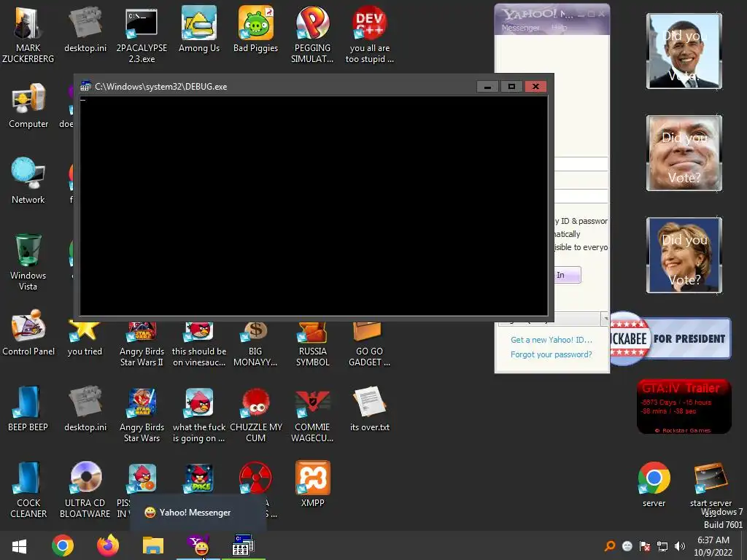Viewport: 747px width, 560px height.
Task: Switch to Yahoo Messenger taskbar button
Action: click(x=198, y=545)
